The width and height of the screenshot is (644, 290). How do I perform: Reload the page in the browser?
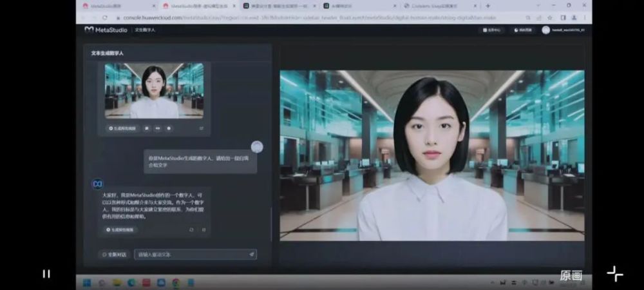pos(105,17)
